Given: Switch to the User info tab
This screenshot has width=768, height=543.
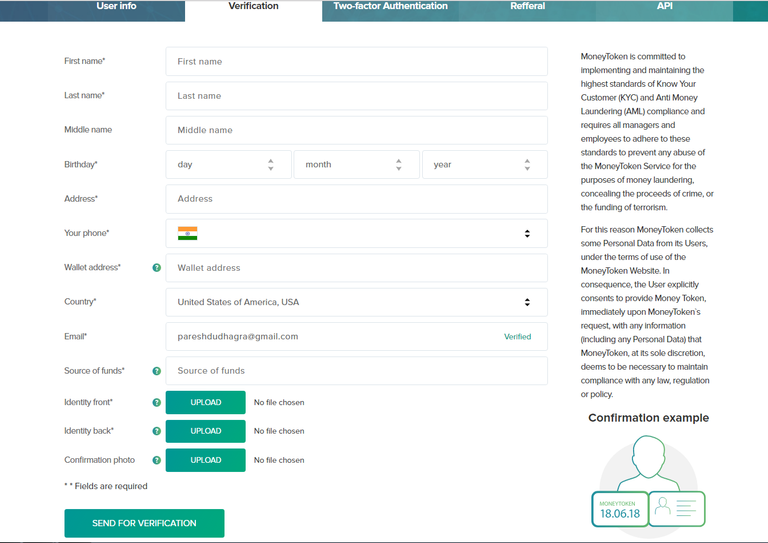Looking at the screenshot, I should 116,6.
